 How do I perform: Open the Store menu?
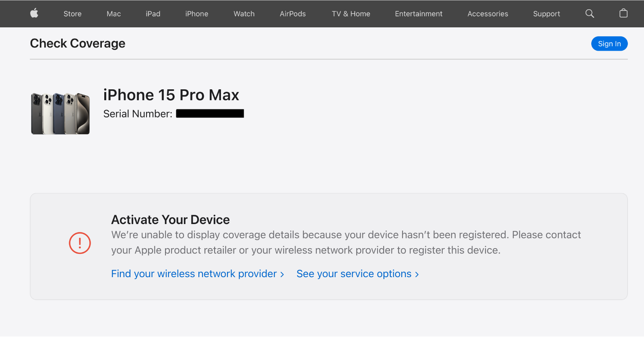tap(72, 14)
